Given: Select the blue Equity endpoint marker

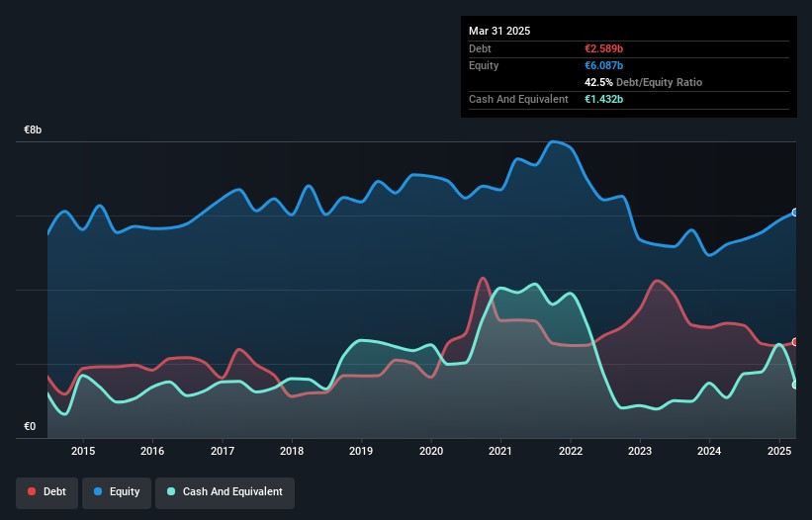Looking at the screenshot, I should point(794,213).
